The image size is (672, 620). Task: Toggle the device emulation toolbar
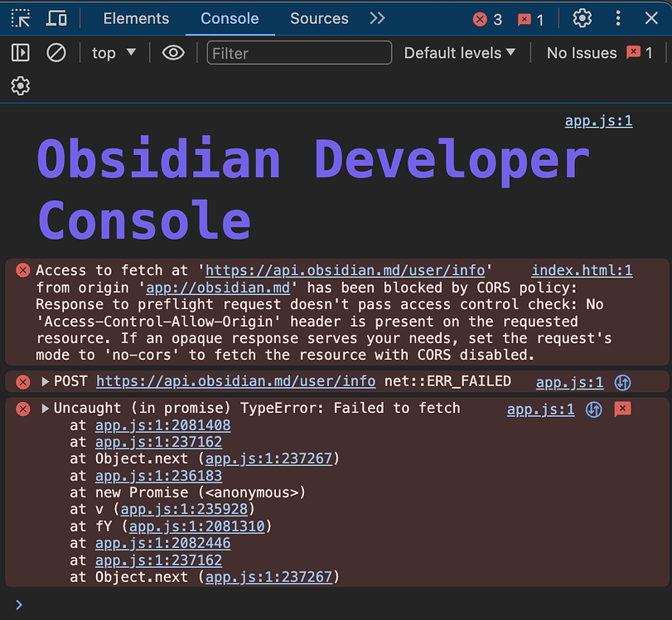pos(55,17)
